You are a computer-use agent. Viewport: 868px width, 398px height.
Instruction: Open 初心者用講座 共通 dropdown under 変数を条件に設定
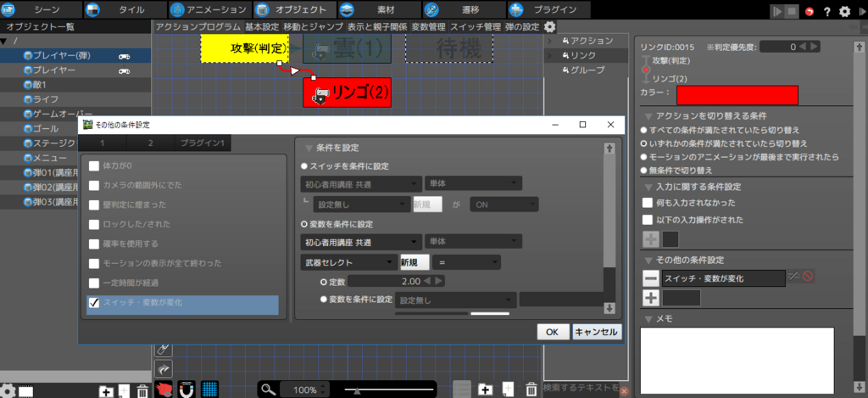click(x=360, y=242)
